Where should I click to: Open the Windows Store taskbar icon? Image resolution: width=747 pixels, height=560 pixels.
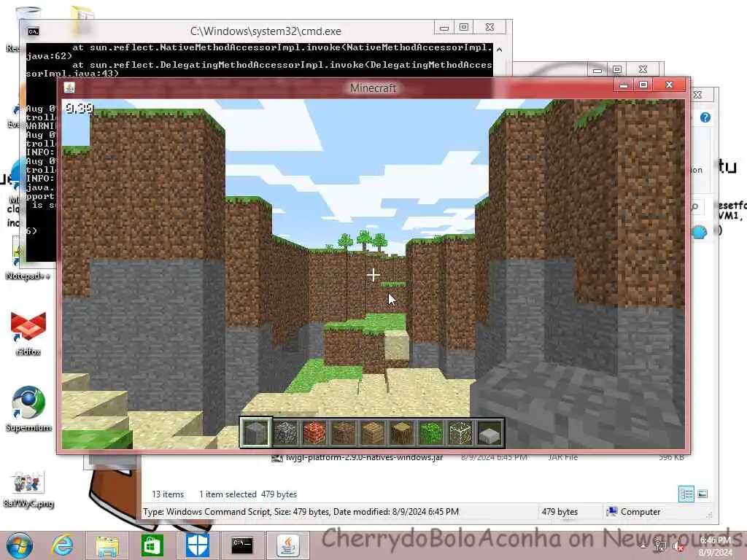152,545
